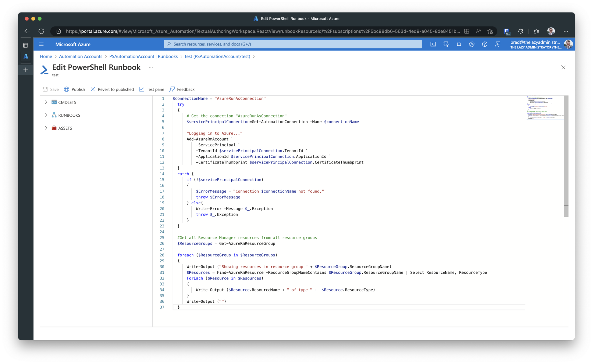This screenshot has height=364, width=593.
Task: Open the Feedback toolbar button
Action: tap(182, 89)
